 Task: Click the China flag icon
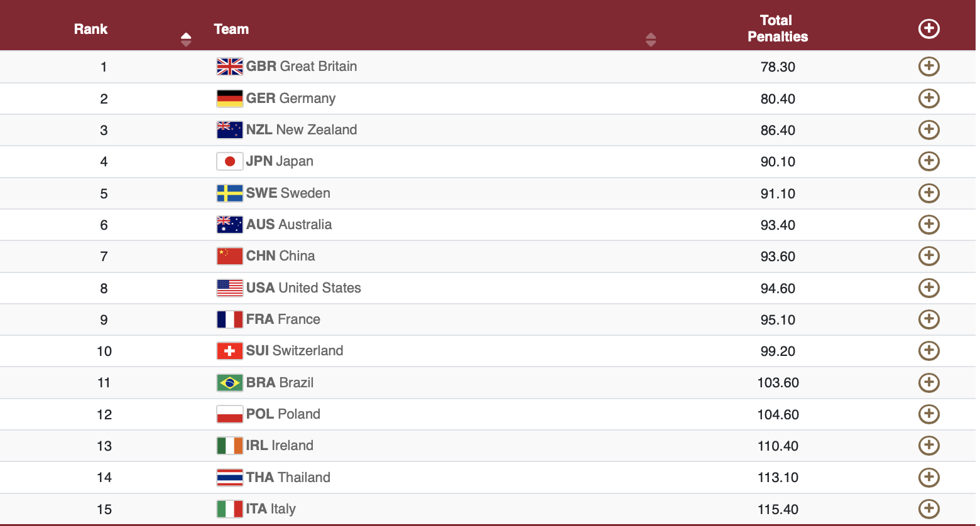(x=229, y=256)
